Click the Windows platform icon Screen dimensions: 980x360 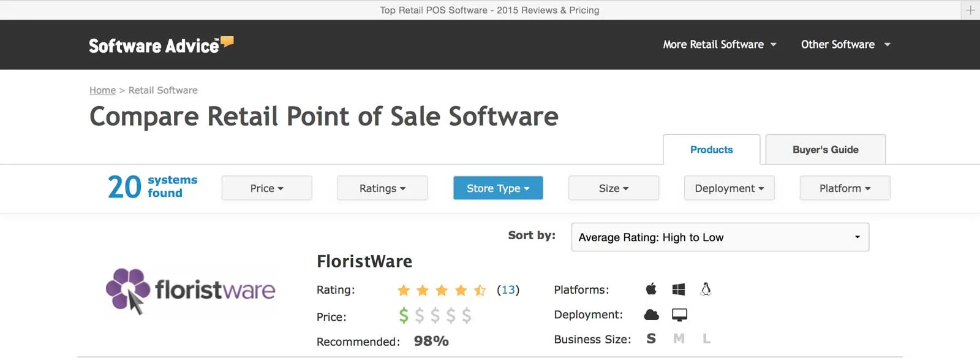tap(679, 289)
